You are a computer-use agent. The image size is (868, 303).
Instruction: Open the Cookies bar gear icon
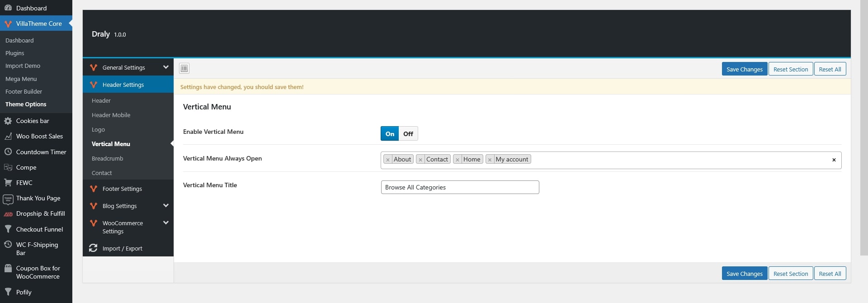(x=8, y=121)
